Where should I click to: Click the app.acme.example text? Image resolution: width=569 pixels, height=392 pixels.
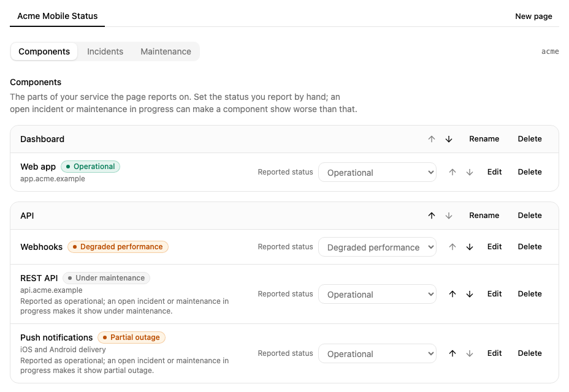point(53,179)
